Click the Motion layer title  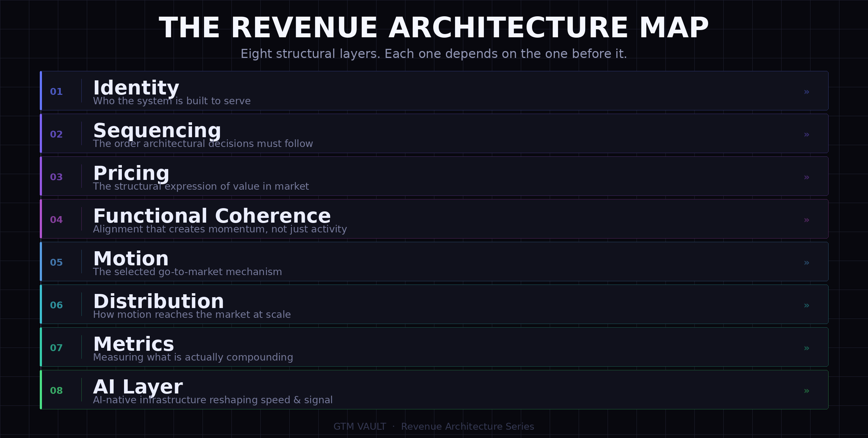click(x=131, y=259)
